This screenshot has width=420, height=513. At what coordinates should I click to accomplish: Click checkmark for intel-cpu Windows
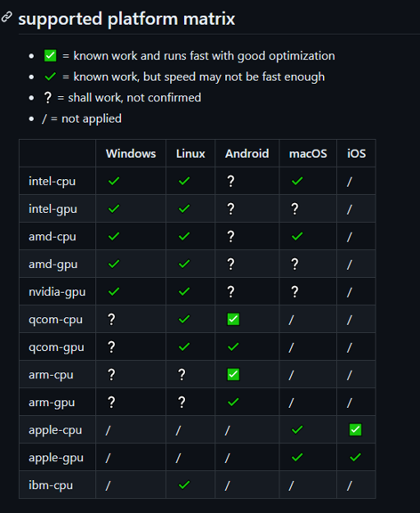pyautogui.click(x=114, y=181)
